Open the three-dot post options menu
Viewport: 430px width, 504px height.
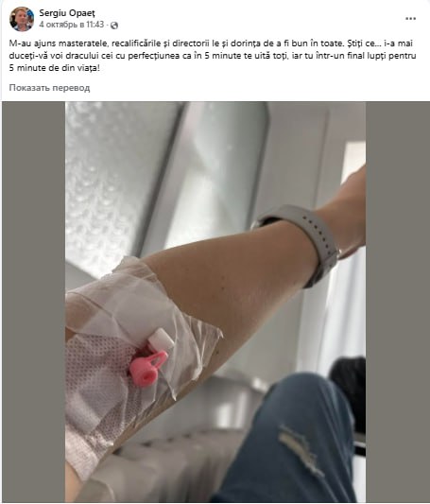pyautogui.click(x=410, y=19)
